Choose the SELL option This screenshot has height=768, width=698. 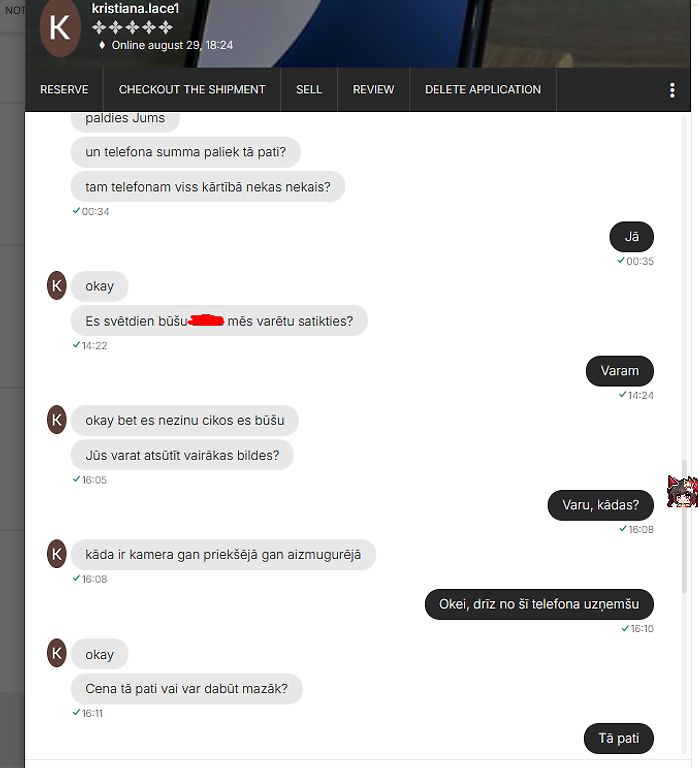tap(309, 90)
